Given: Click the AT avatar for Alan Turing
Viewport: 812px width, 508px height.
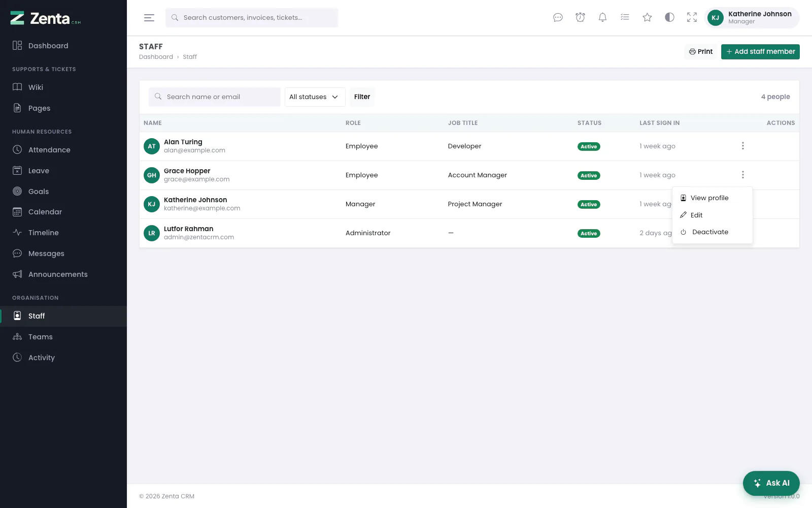Looking at the screenshot, I should (x=152, y=146).
